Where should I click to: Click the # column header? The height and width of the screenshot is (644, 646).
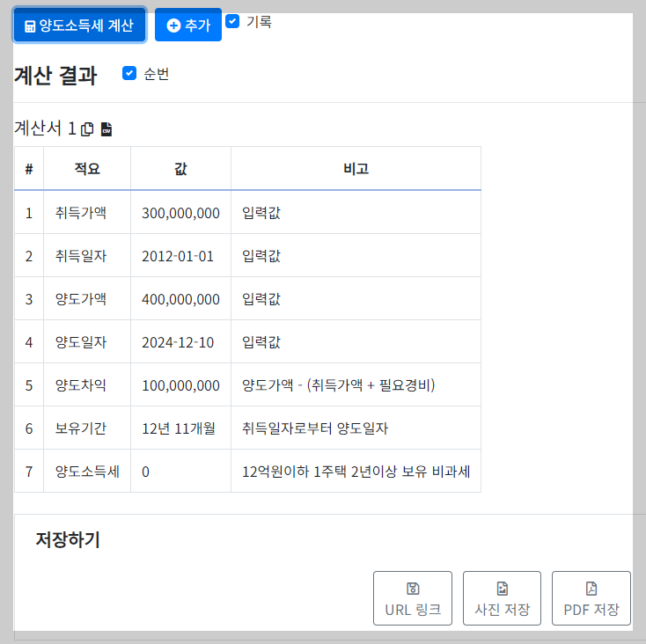click(x=29, y=168)
